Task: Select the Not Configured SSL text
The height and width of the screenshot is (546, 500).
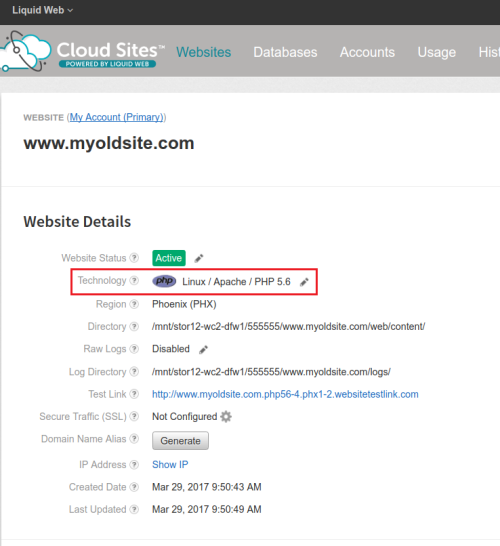Action: coord(185,416)
